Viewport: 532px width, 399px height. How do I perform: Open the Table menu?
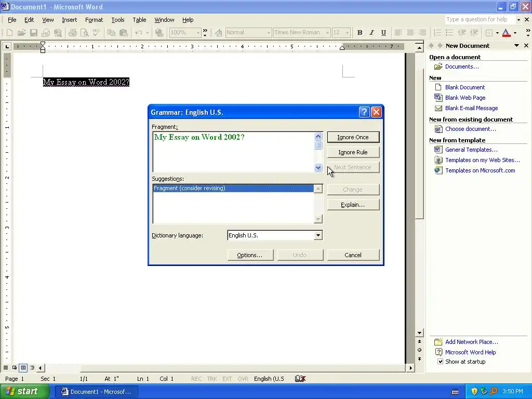click(139, 20)
